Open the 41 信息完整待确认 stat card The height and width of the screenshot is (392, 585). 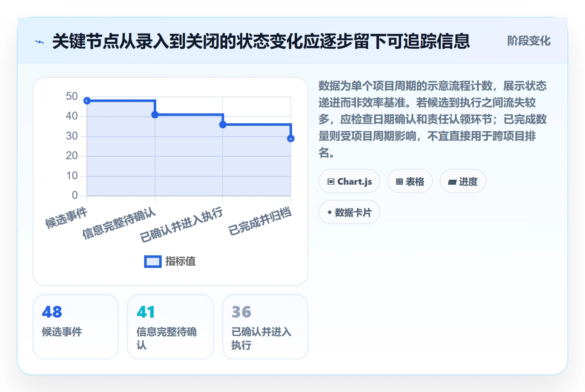(170, 327)
